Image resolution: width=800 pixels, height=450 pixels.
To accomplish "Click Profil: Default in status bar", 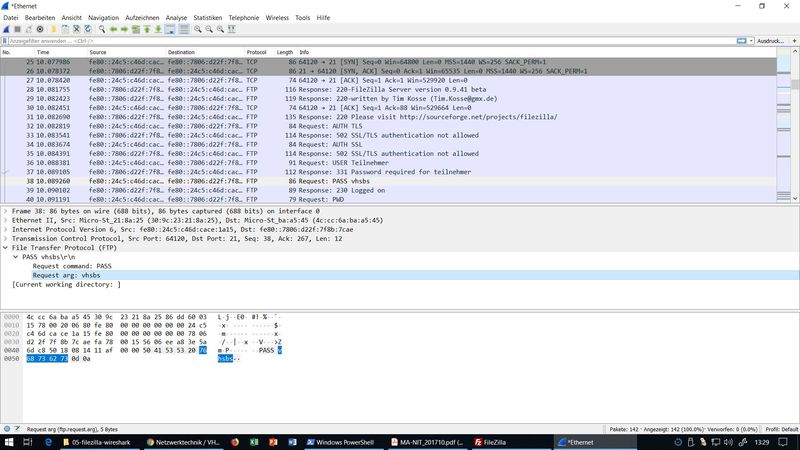I will click(782, 429).
